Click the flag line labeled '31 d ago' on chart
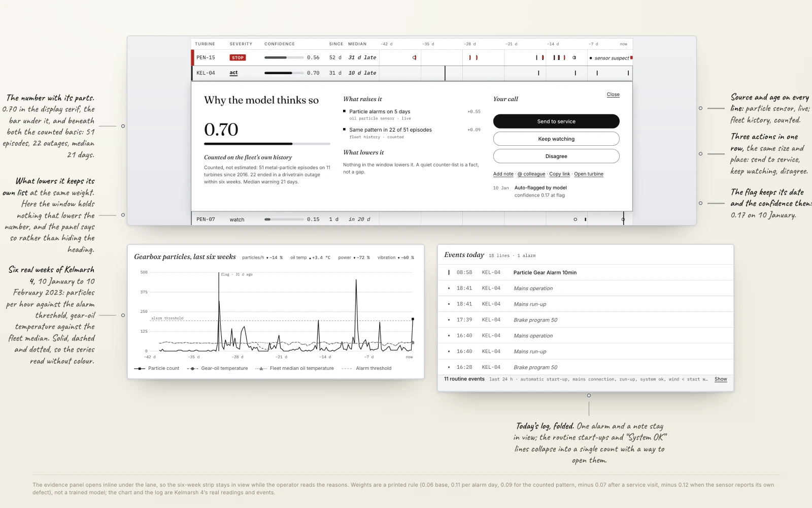Viewport: 812px width, 508px height. 219,311
